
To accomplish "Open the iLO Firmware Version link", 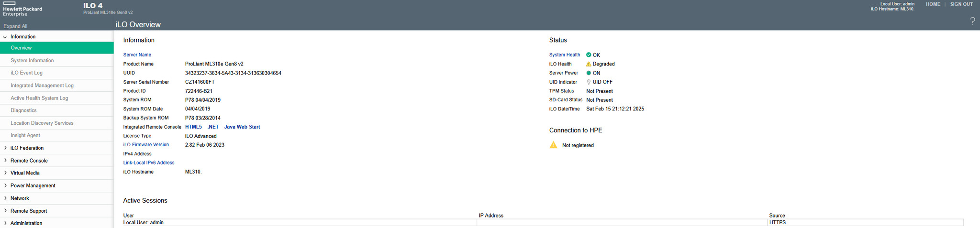I will pos(146,145).
